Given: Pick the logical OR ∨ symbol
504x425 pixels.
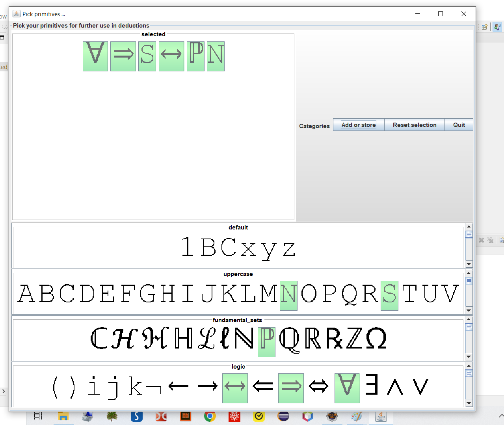Looking at the screenshot, I should pos(420,386).
